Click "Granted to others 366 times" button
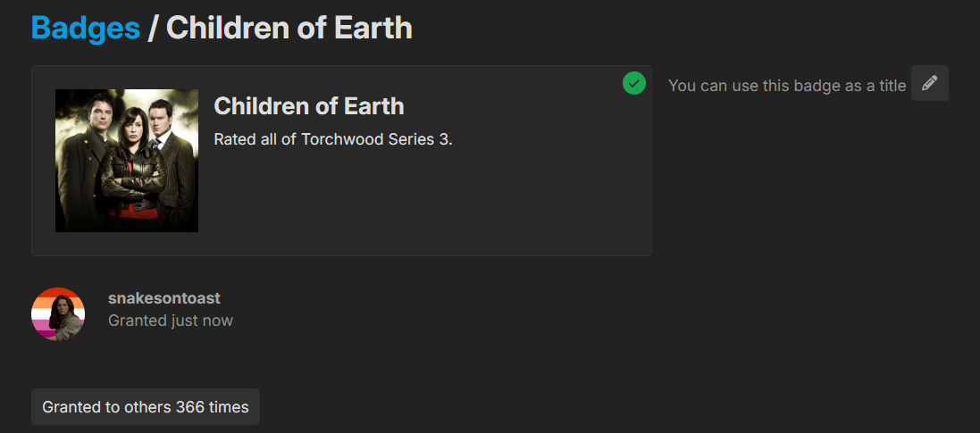The width and height of the screenshot is (980, 433). (146, 407)
